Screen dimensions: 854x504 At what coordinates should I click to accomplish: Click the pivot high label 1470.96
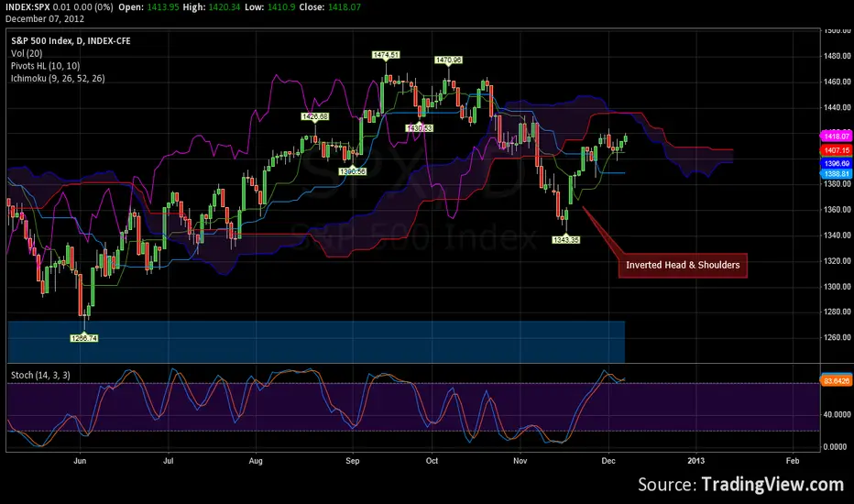click(x=448, y=60)
